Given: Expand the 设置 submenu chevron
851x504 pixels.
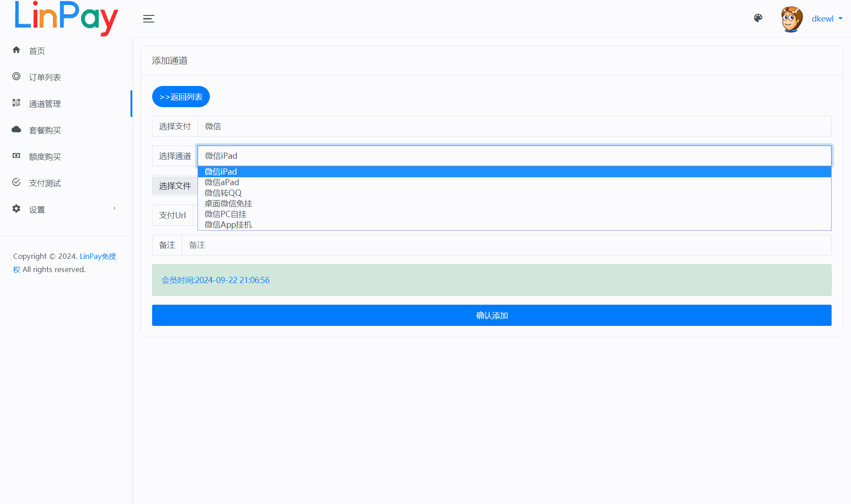Looking at the screenshot, I should [x=114, y=209].
